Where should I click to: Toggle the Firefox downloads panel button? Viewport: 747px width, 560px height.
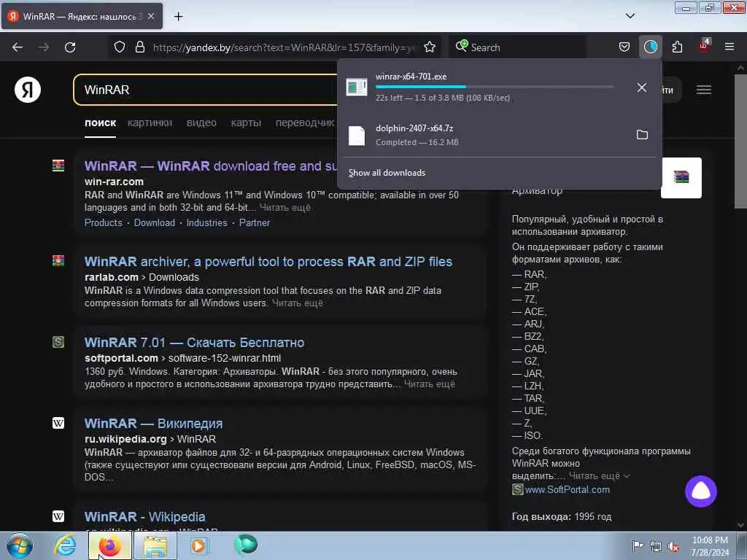[x=650, y=47]
